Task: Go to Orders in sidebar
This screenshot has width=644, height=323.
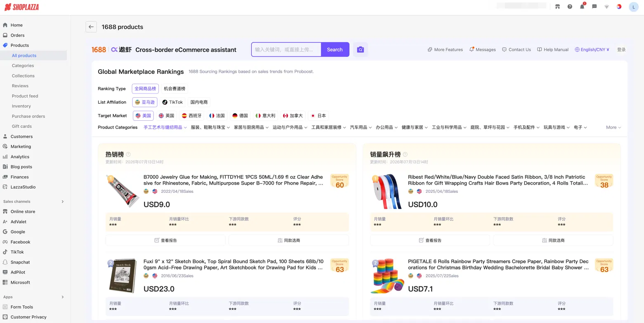Action: tap(17, 35)
